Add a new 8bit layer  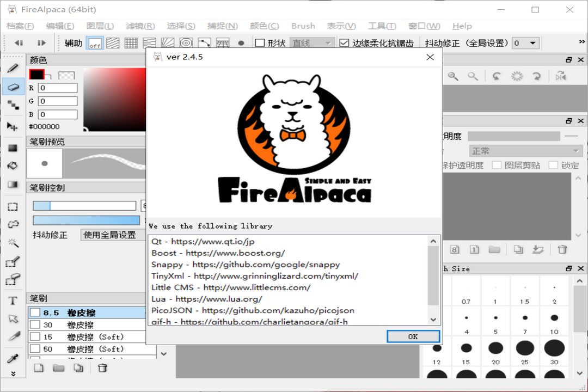point(454,249)
